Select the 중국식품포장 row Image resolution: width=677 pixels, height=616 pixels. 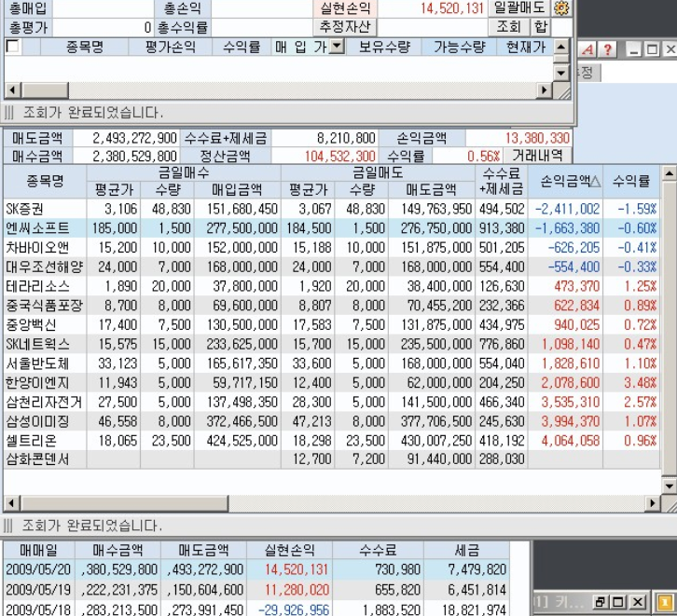331,306
